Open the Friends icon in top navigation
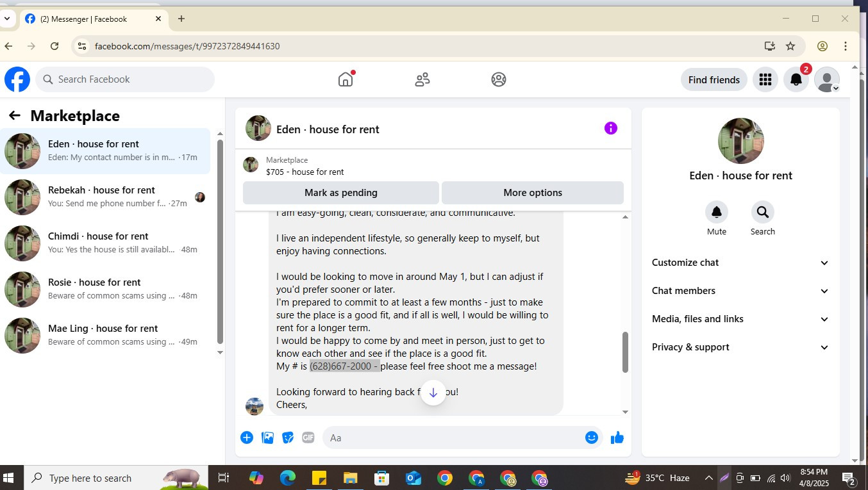 click(x=422, y=79)
